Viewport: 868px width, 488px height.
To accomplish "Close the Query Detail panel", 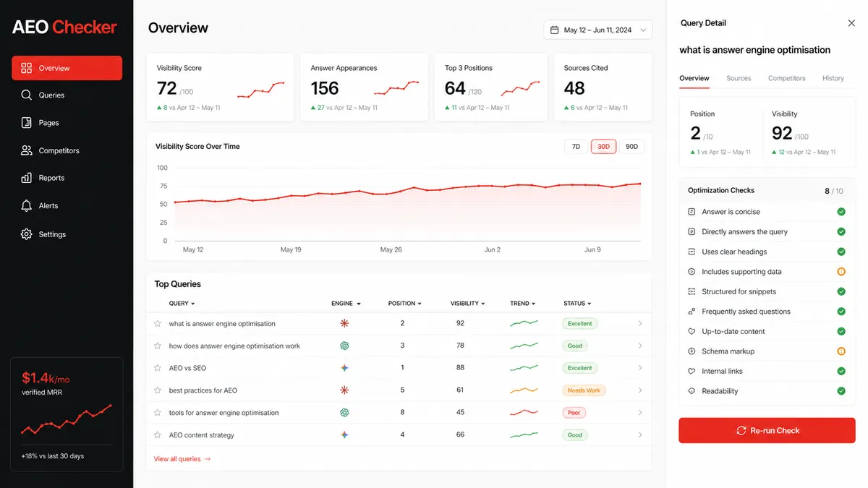I will tap(851, 23).
